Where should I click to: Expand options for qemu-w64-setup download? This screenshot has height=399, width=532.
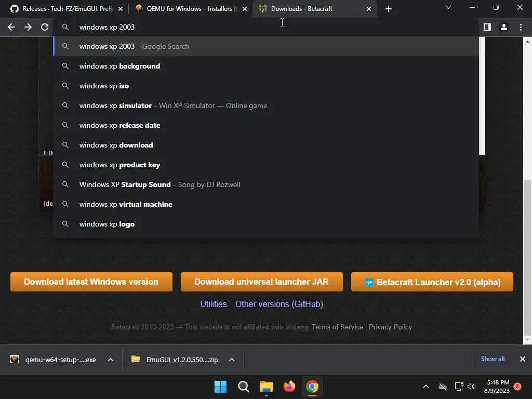[x=111, y=360]
